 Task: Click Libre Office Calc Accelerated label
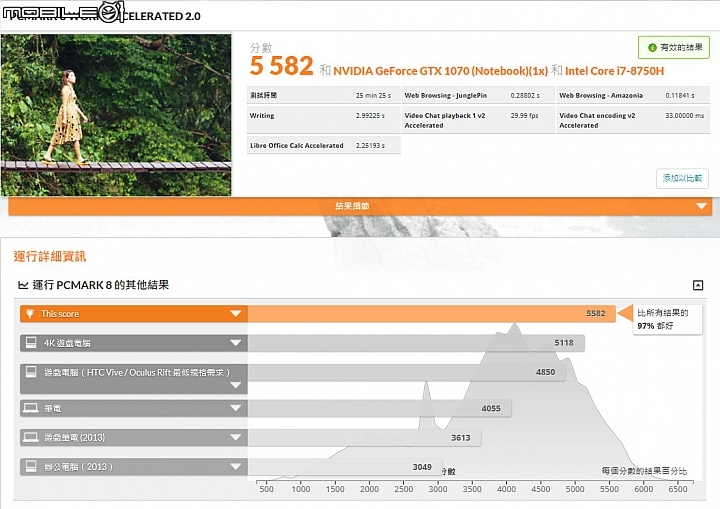pyautogui.click(x=297, y=146)
